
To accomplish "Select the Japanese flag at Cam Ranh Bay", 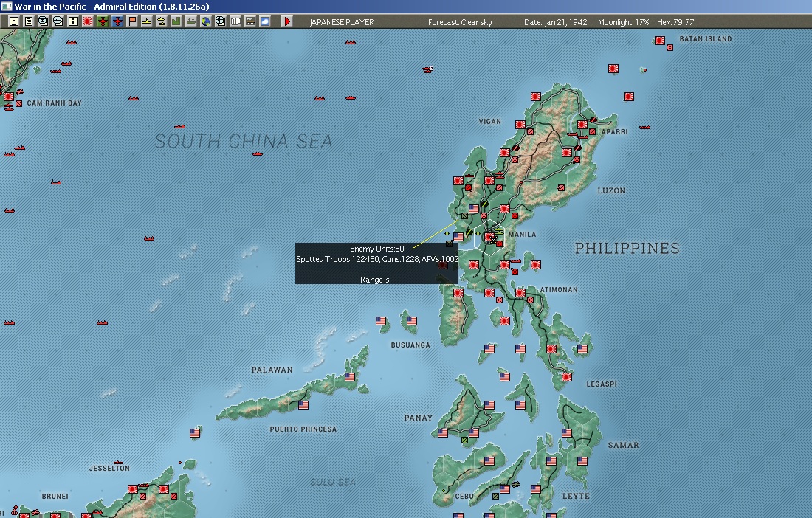I will coord(9,97).
